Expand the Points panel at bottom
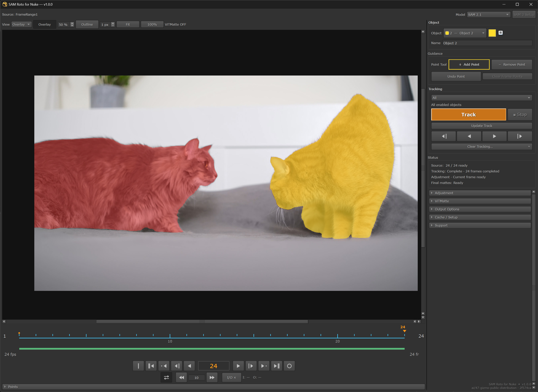This screenshot has height=392, width=538. pos(213,387)
